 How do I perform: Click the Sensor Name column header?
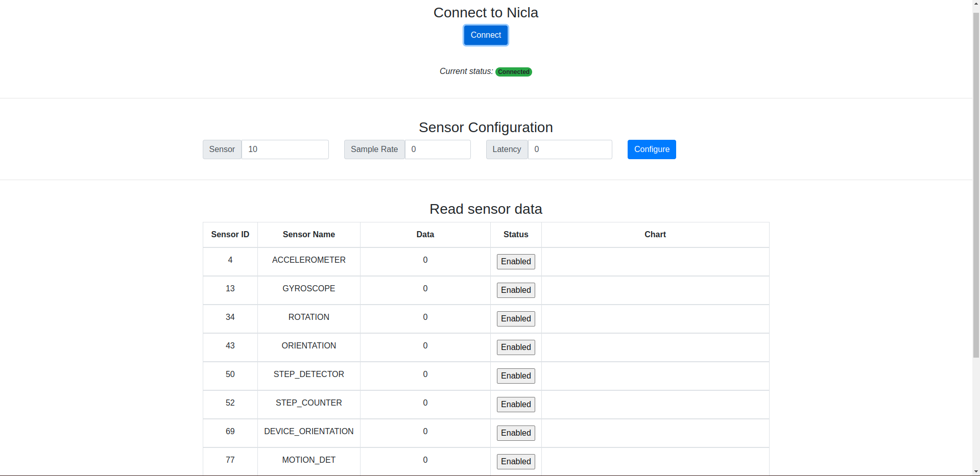[308, 235]
